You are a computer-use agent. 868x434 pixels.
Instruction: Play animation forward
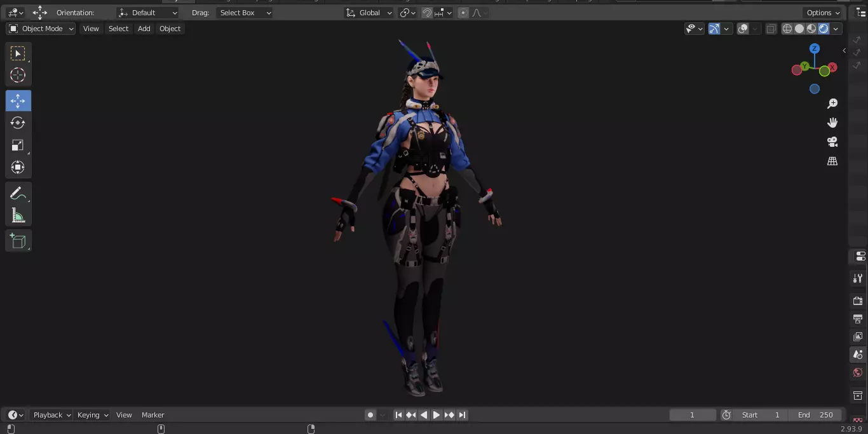[x=437, y=415]
